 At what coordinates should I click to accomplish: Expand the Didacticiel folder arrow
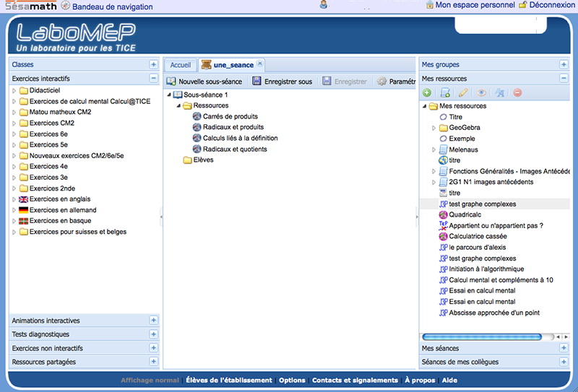(14, 90)
